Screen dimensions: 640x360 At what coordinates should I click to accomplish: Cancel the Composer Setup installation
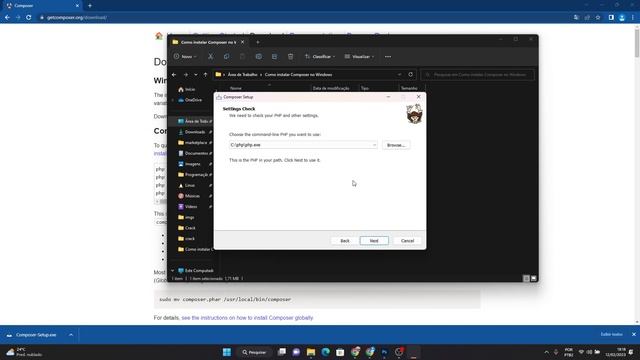[x=407, y=241]
